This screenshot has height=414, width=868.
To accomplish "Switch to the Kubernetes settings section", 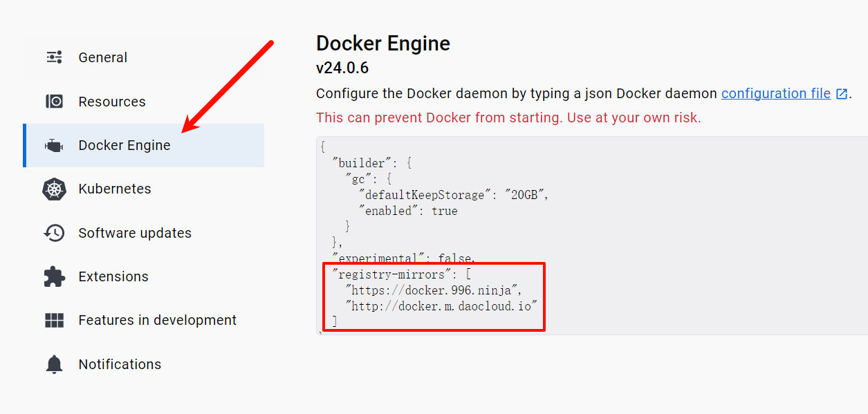I will click(x=114, y=189).
